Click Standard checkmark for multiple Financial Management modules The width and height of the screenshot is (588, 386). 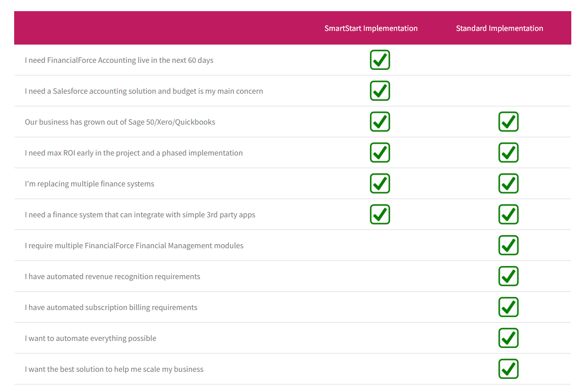(x=508, y=245)
